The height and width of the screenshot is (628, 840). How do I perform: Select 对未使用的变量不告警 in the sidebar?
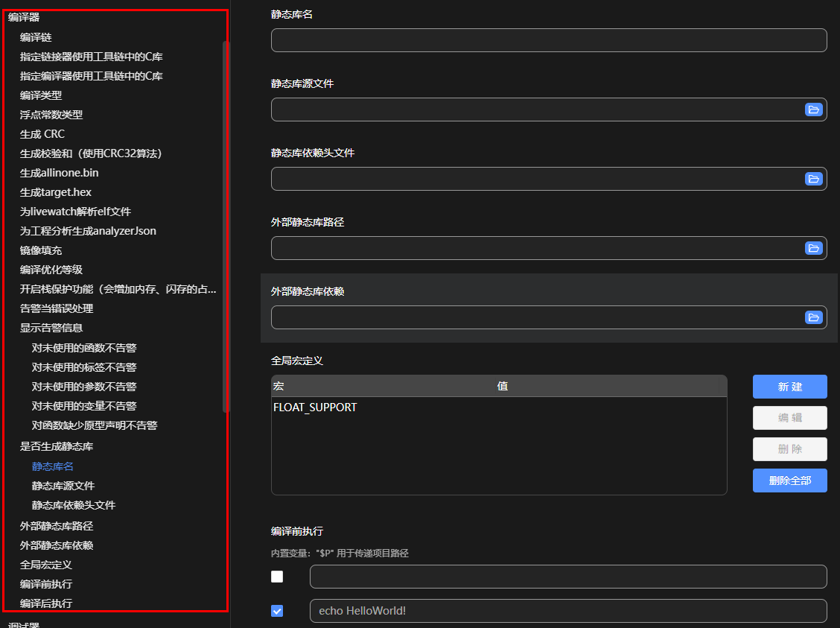point(83,406)
